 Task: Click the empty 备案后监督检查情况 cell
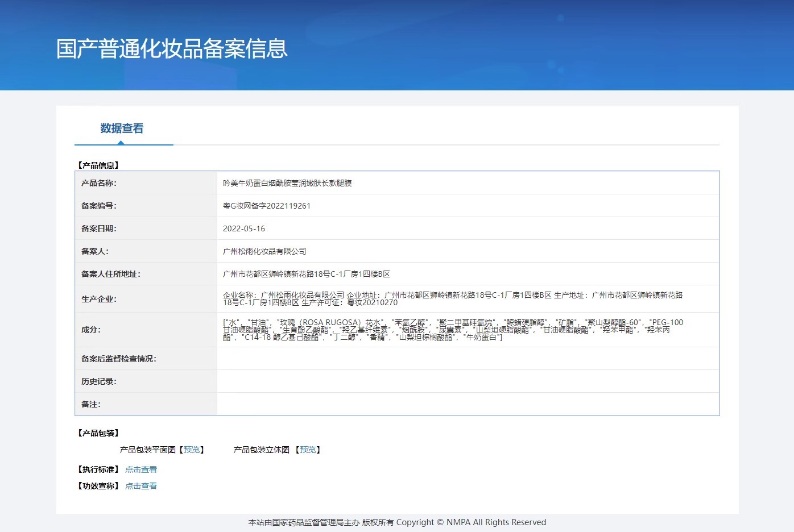coord(468,359)
